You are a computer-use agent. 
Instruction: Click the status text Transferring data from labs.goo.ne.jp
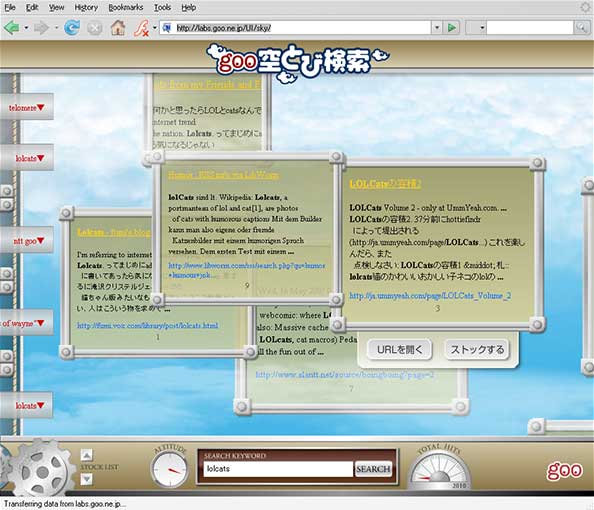[64, 504]
